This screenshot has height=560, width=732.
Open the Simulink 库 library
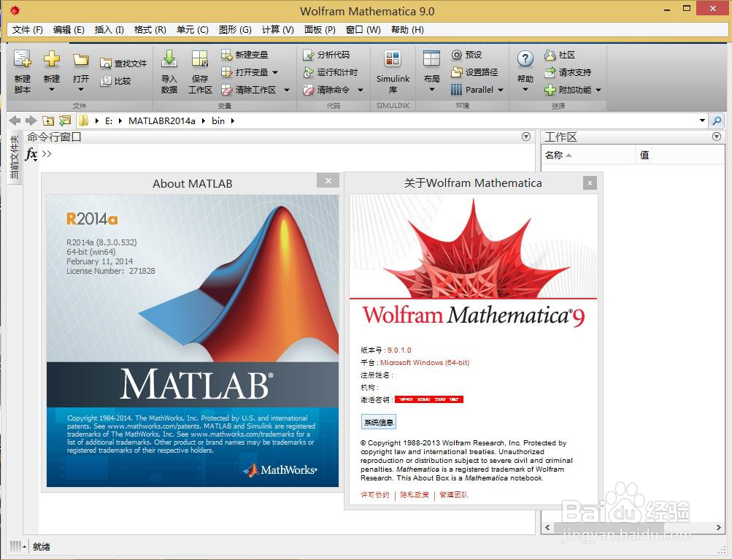pyautogui.click(x=393, y=72)
